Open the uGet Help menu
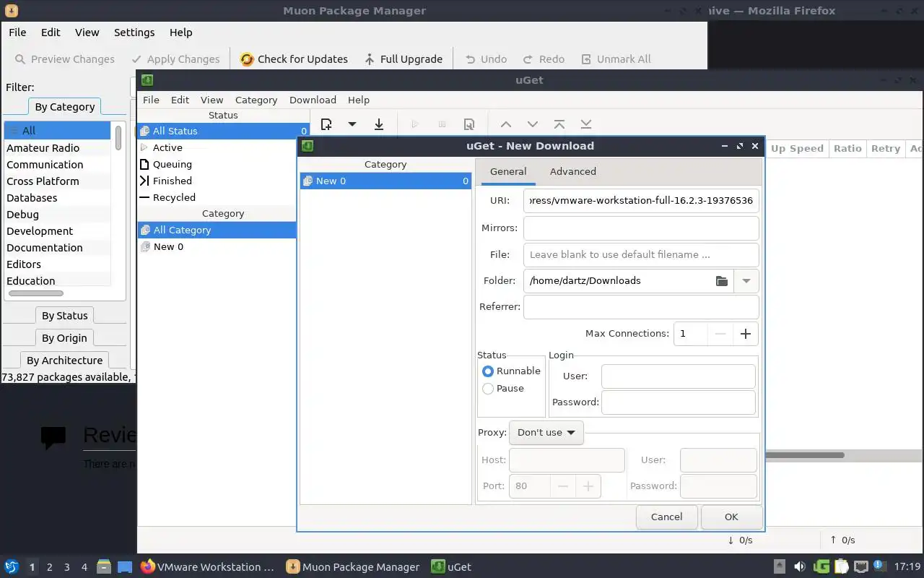This screenshot has height=578, width=924. click(x=359, y=100)
